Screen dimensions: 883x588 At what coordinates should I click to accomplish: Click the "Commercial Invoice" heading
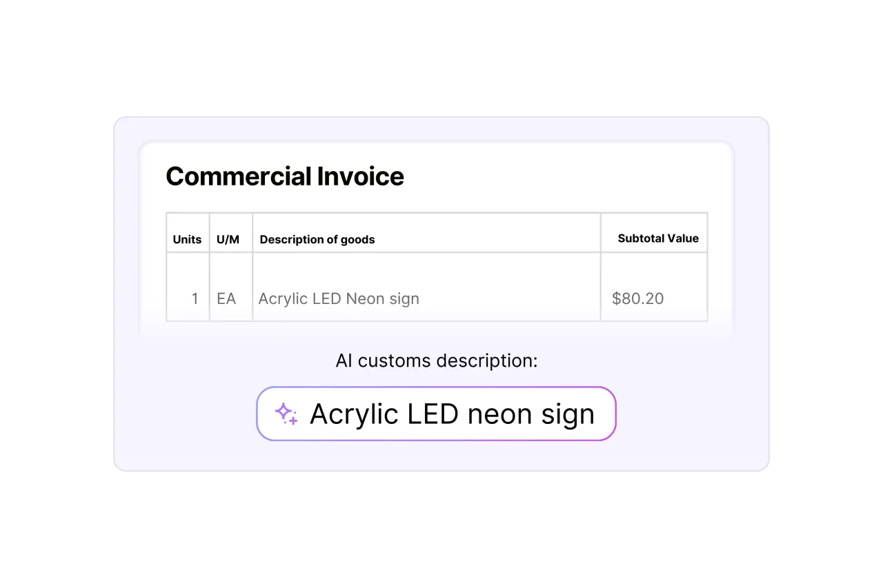(x=285, y=176)
